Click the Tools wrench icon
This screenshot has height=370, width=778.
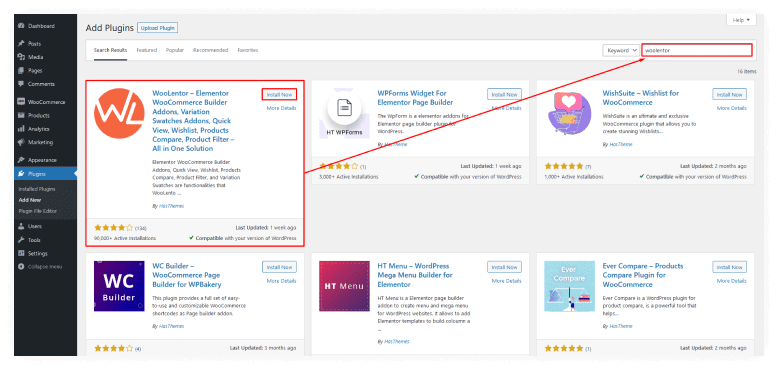coord(21,240)
